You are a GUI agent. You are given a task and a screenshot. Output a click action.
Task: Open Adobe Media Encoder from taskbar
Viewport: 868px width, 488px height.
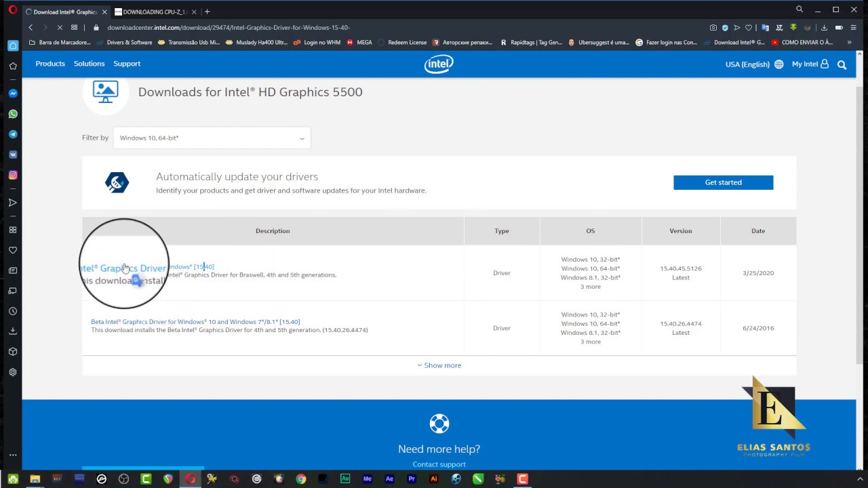point(368,479)
